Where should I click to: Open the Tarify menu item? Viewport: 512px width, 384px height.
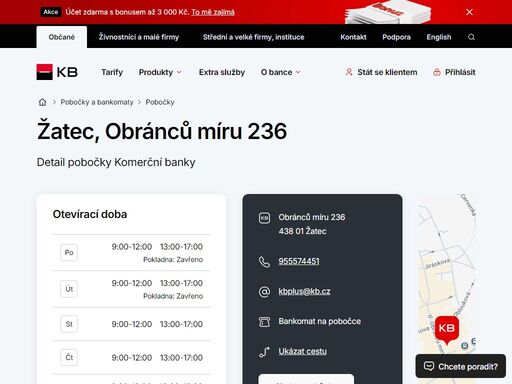112,72
